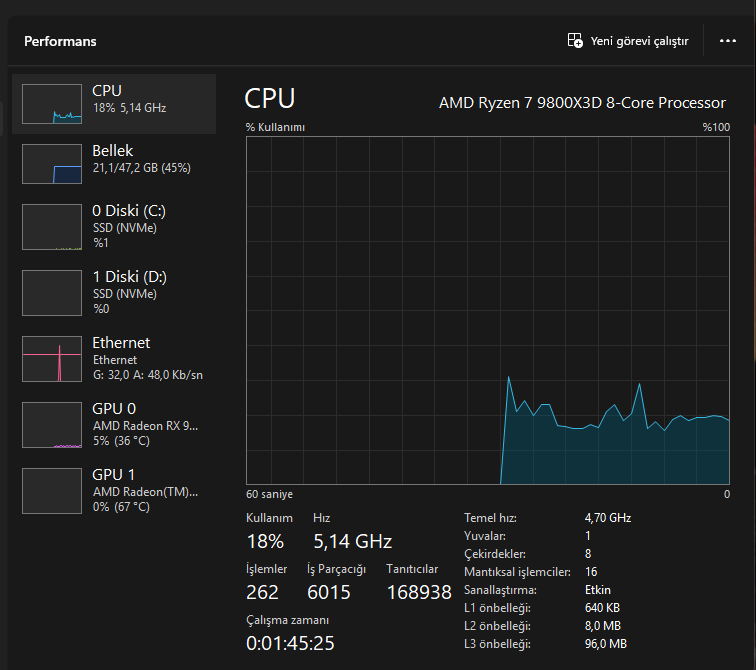Click the run new task icon
Screen dimensions: 756x670
click(x=575, y=40)
